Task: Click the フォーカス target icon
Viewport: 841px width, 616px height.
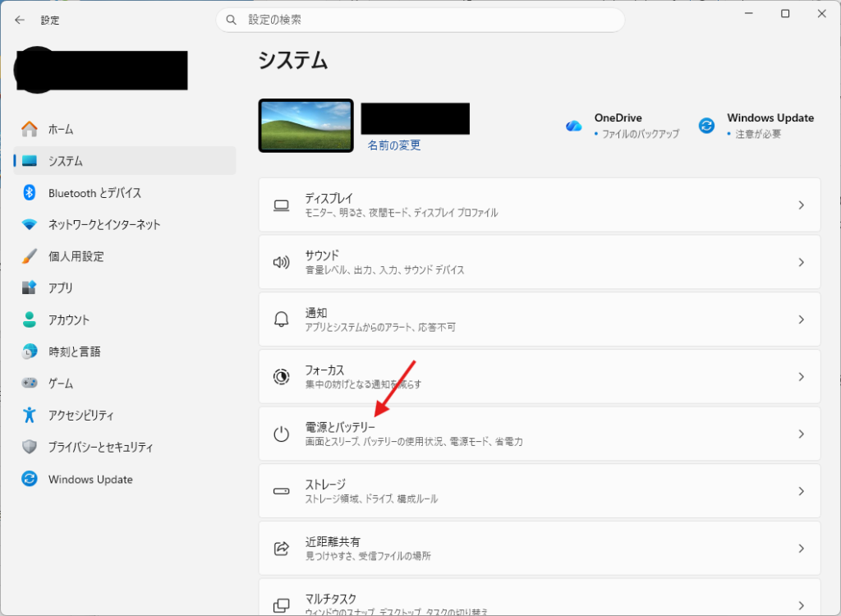Action: [x=282, y=377]
